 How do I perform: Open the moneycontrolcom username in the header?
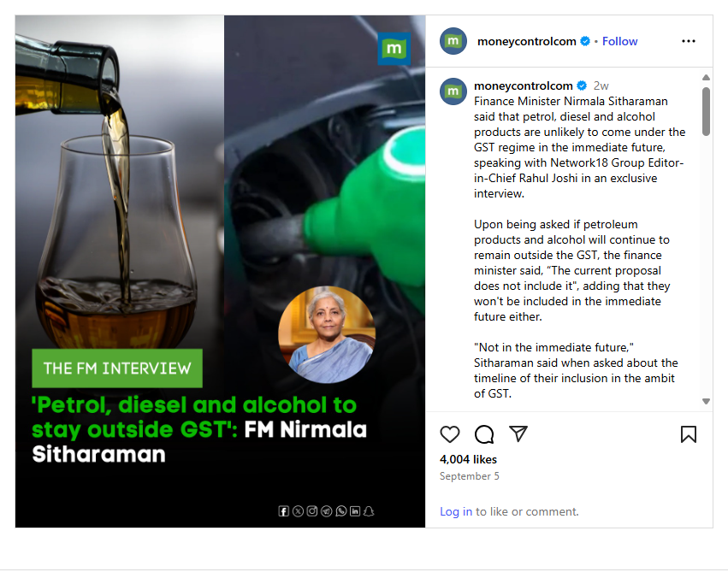526,41
